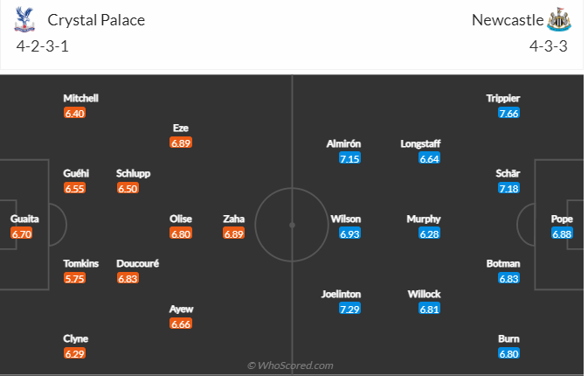Screen dimensions: 588x376
Task: Select player name Eze
Action: pyautogui.click(x=181, y=128)
